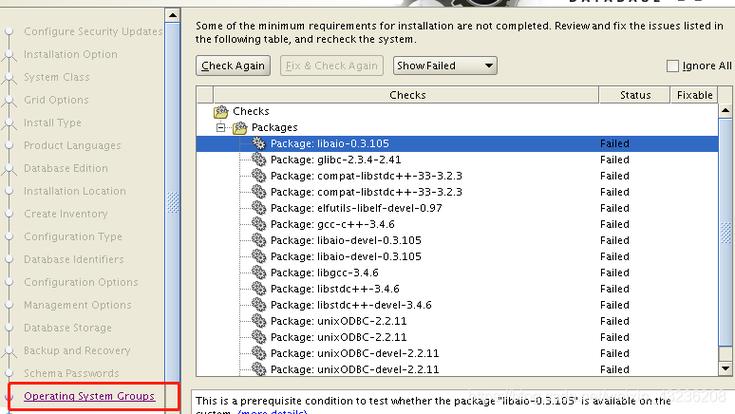The height and width of the screenshot is (414, 735).
Task: Select Database Identifiers in the step list
Action: point(74,259)
